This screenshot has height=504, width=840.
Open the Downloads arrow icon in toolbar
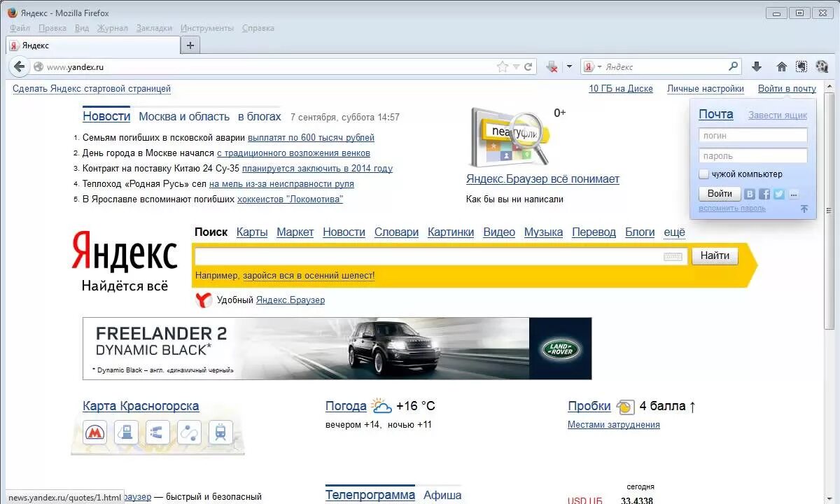click(x=756, y=66)
